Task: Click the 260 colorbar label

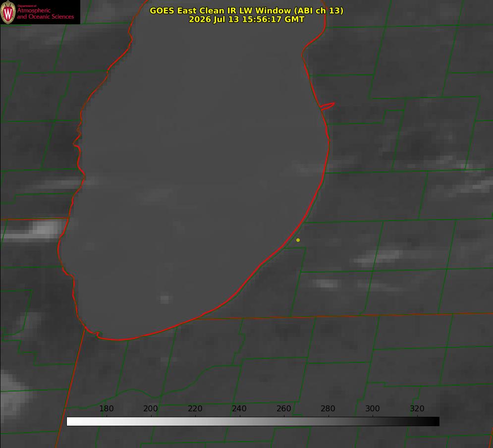Action: [x=283, y=408]
